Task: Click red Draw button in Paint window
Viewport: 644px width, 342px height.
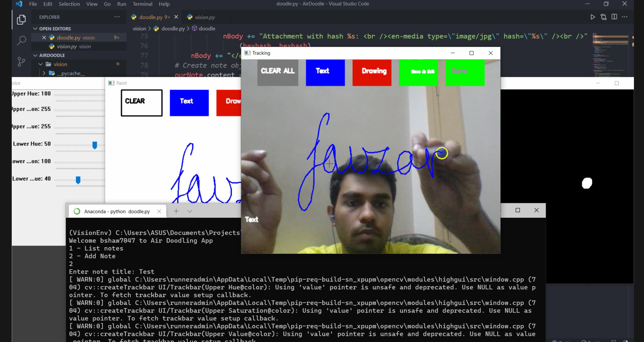Action: (x=229, y=103)
